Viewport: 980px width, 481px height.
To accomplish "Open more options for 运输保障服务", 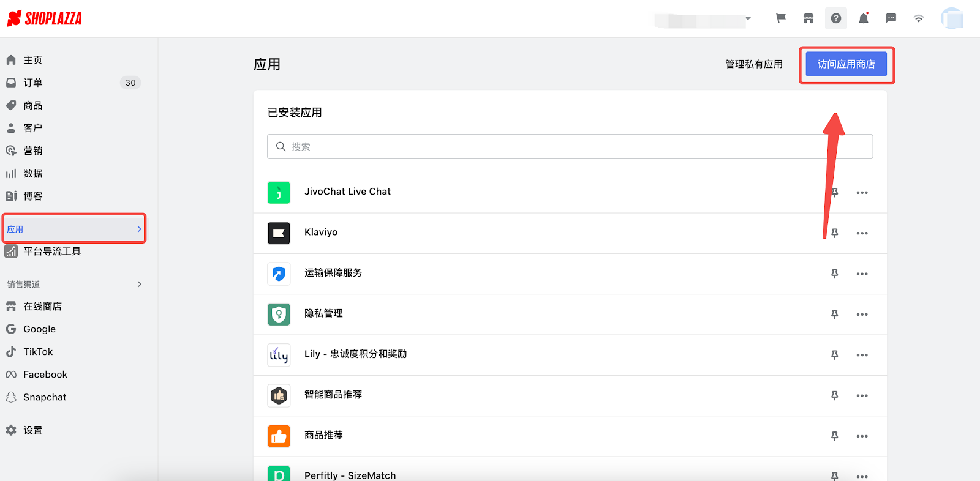I will coord(862,274).
